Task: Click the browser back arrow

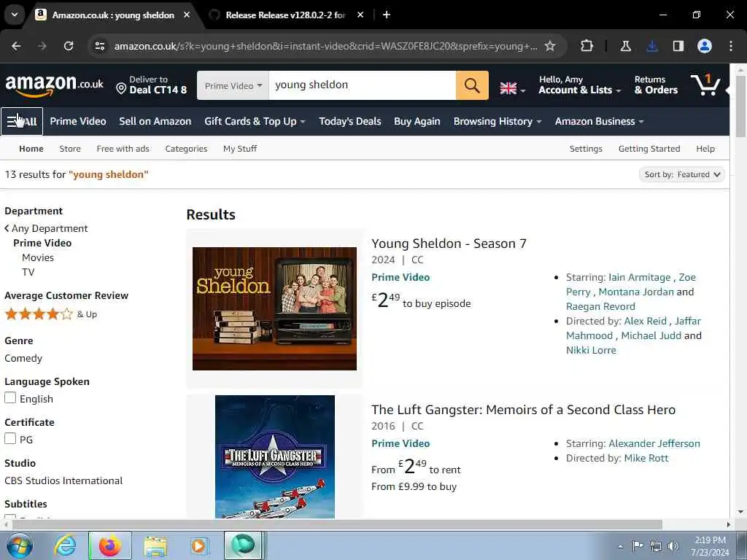Action: (x=16, y=46)
